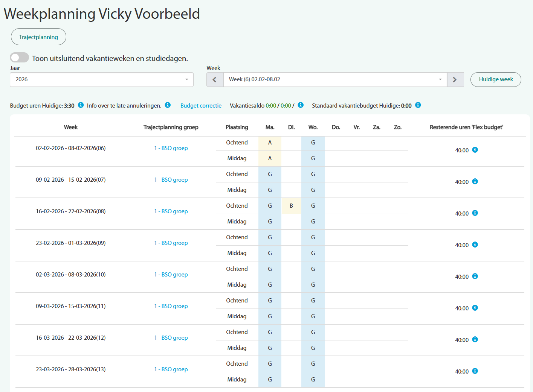Open the Budget correctie link
This screenshot has height=392, width=533.
point(201,106)
